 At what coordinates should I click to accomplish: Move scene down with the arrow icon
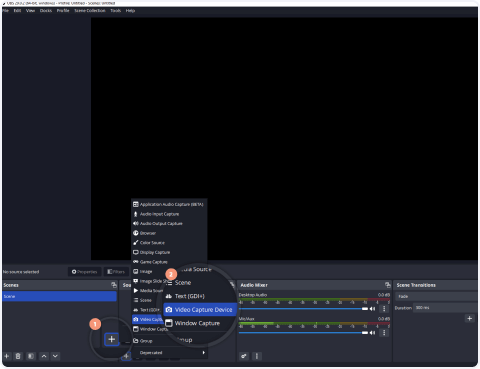[55, 356]
